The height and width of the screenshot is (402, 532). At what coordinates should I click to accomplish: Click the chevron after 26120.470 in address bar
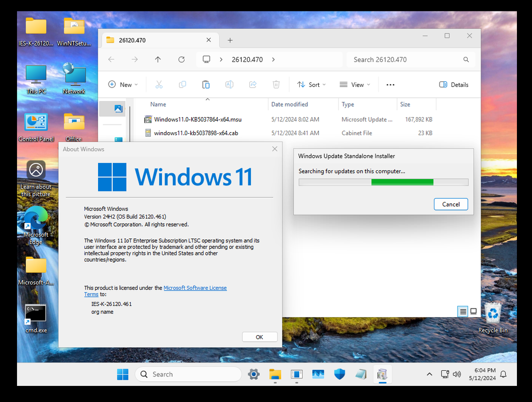click(x=274, y=60)
